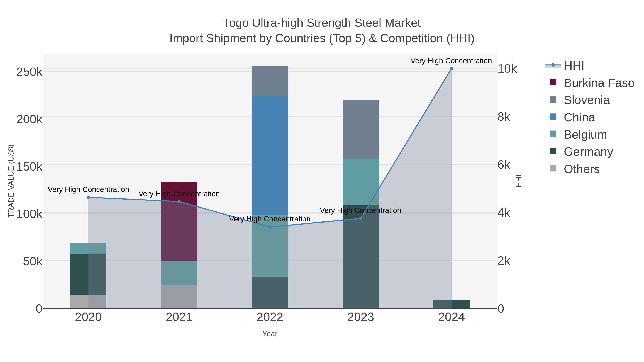Click the Germany bar in 2024

[452, 304]
